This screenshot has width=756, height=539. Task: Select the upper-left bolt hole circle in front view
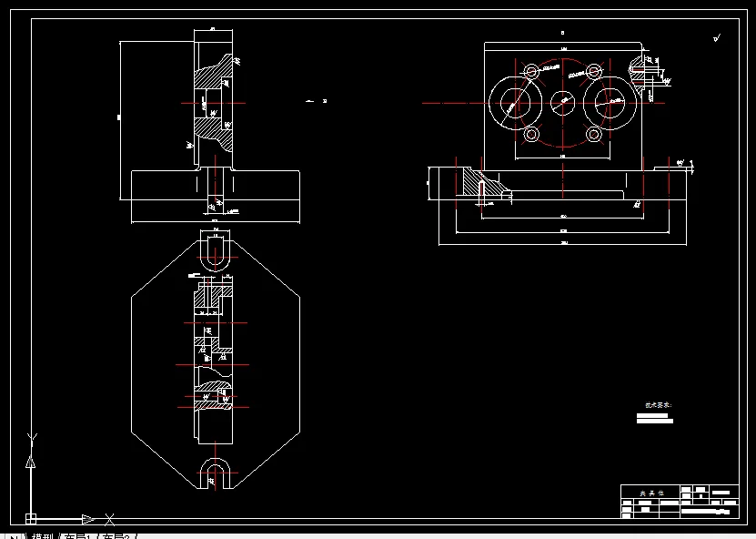coord(531,71)
